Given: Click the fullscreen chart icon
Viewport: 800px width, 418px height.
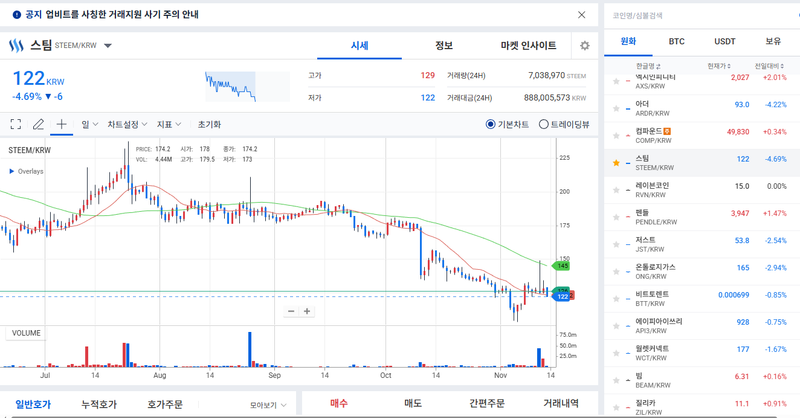Looking at the screenshot, I should click(x=15, y=125).
